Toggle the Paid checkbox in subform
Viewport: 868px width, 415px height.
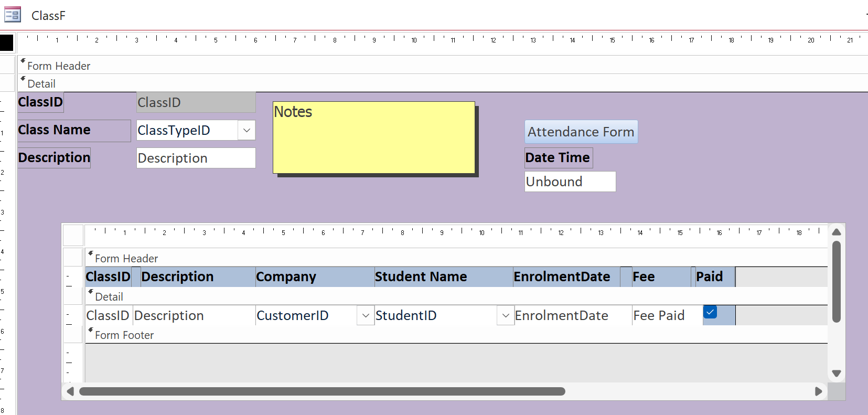pyautogui.click(x=710, y=312)
